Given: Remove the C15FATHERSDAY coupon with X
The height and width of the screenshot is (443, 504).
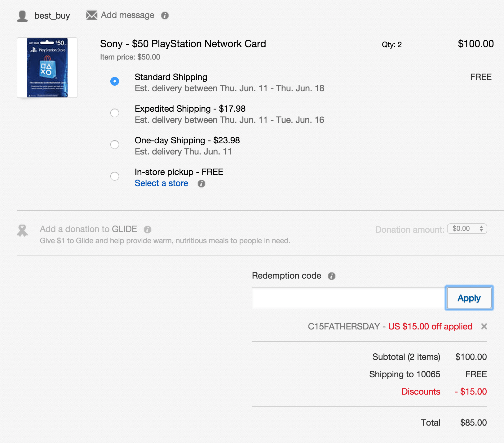Looking at the screenshot, I should point(484,326).
